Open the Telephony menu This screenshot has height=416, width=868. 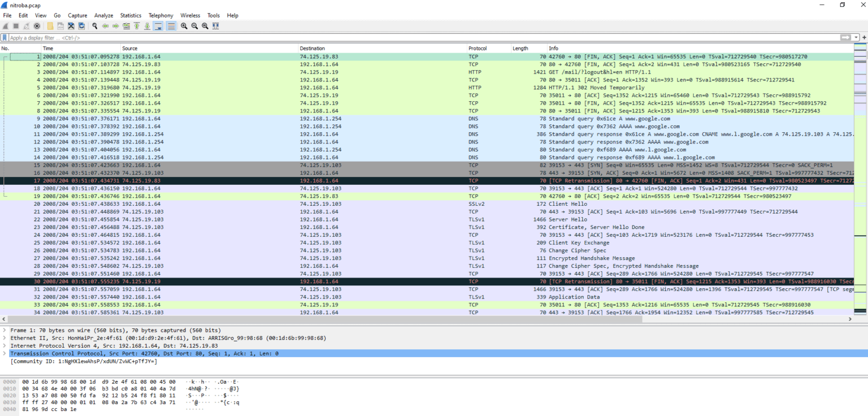[160, 15]
